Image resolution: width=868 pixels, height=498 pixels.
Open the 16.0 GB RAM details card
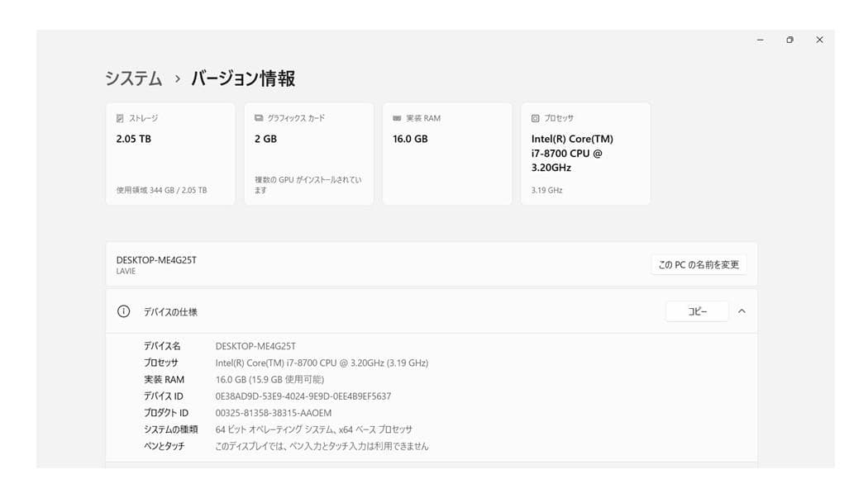(446, 154)
